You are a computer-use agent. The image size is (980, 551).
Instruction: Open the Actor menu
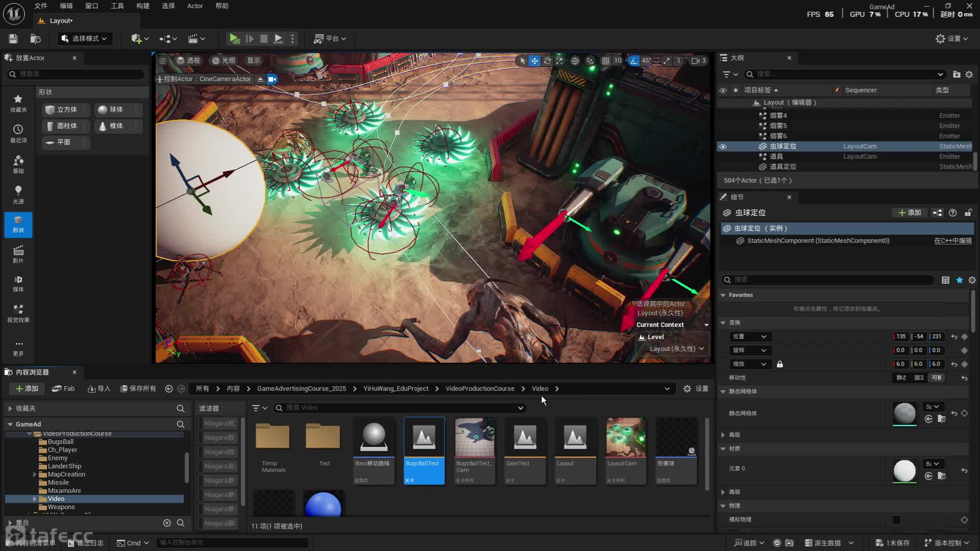pos(194,6)
